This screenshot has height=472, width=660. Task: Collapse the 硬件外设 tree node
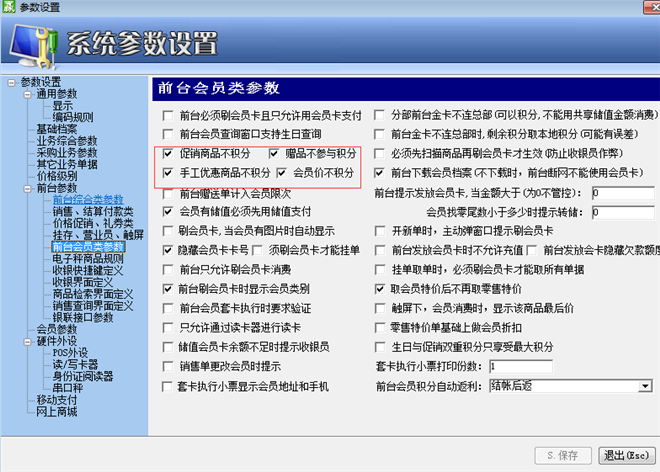point(27,342)
